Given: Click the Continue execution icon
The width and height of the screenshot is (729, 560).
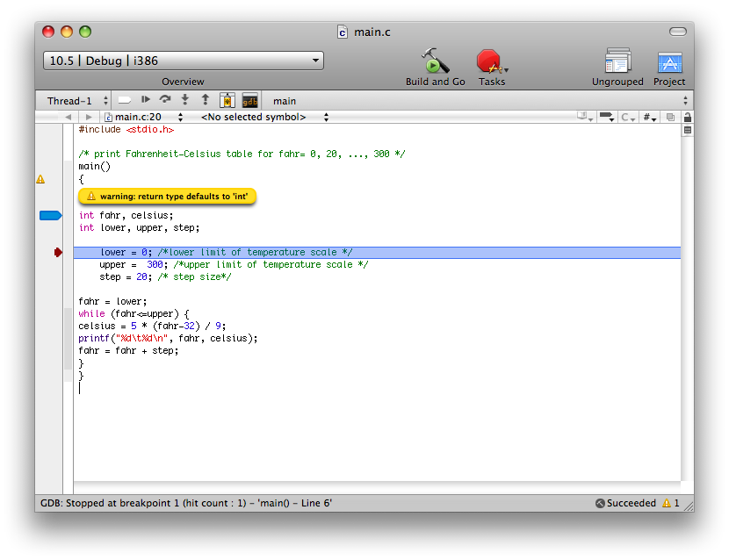Looking at the screenshot, I should tap(146, 99).
